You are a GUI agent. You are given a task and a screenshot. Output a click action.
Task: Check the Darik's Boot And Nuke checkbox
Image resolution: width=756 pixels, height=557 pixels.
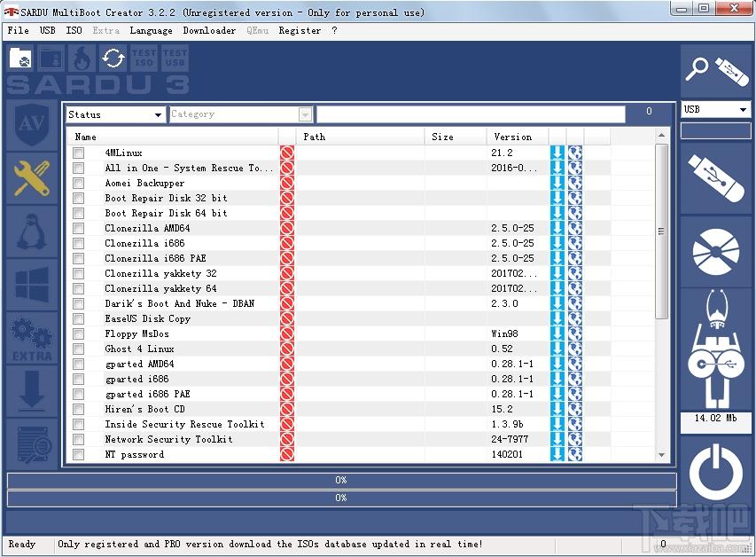tap(79, 303)
